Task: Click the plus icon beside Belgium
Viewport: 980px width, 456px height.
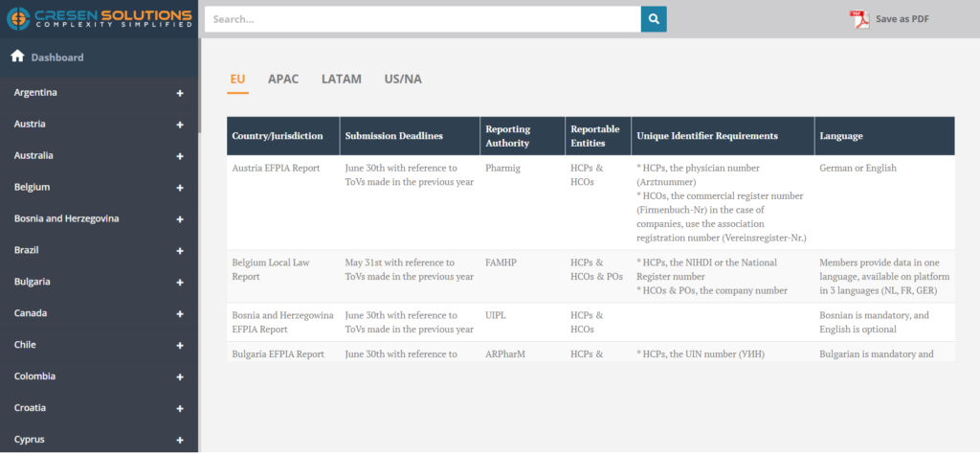Action: (180, 188)
